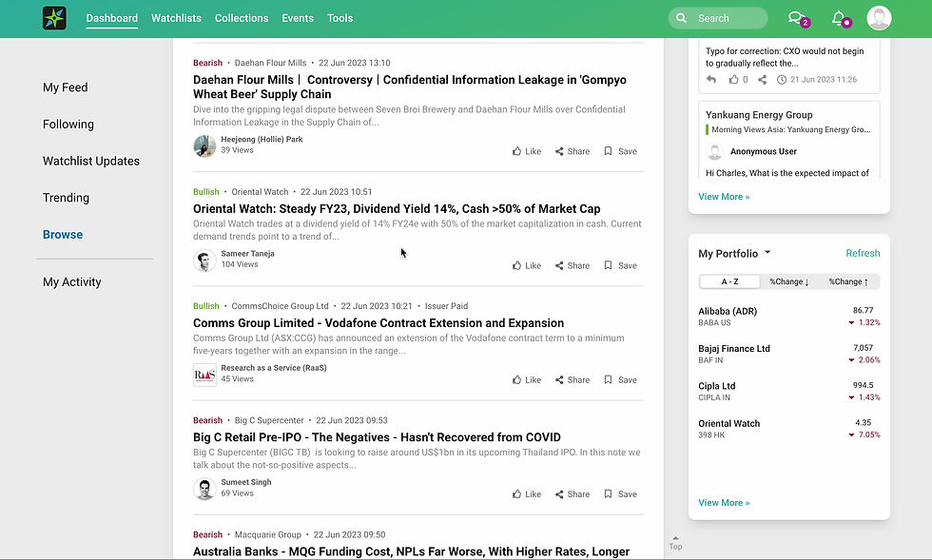Open Sameer Taneja's avatar

coord(204,260)
